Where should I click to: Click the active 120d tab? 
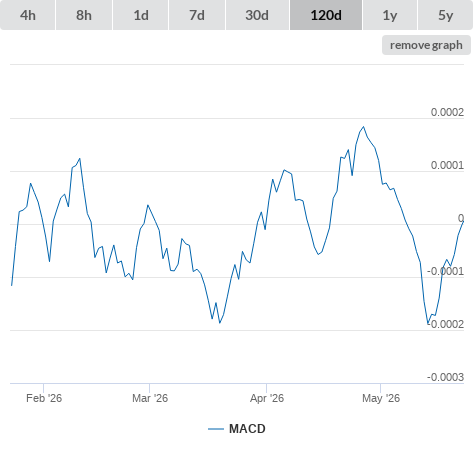(x=326, y=15)
